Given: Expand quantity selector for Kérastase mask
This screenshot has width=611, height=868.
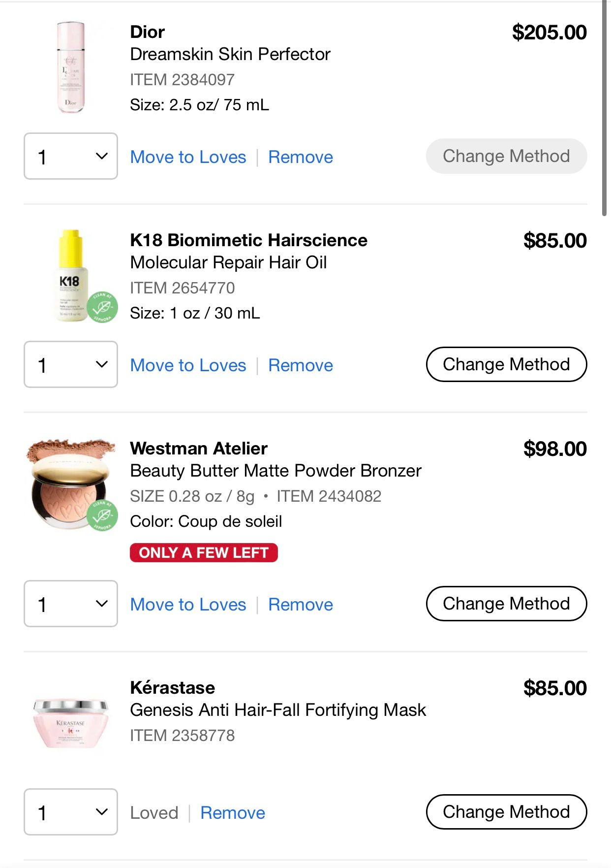Looking at the screenshot, I should click(71, 812).
